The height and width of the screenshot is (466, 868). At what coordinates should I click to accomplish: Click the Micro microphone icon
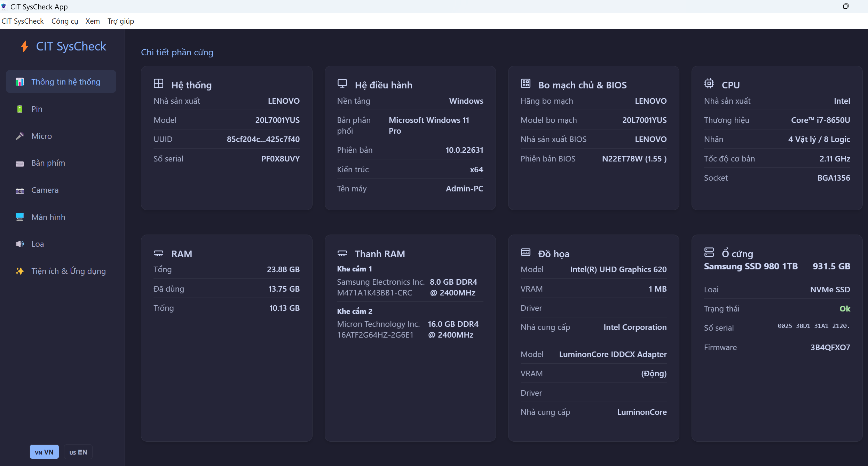pyautogui.click(x=20, y=136)
